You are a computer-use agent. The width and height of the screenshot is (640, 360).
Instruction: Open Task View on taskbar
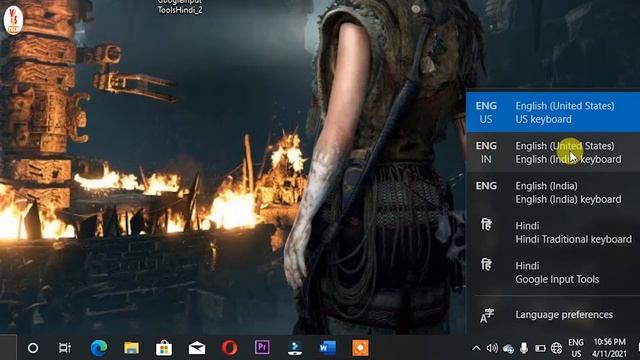65,348
